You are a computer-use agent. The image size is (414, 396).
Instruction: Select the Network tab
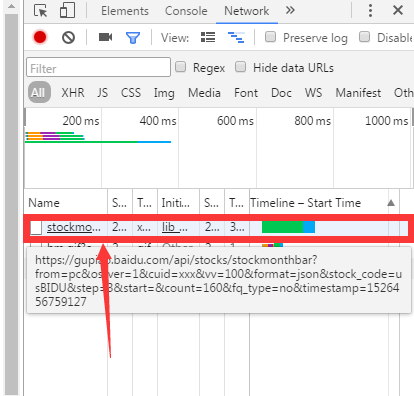point(247,11)
